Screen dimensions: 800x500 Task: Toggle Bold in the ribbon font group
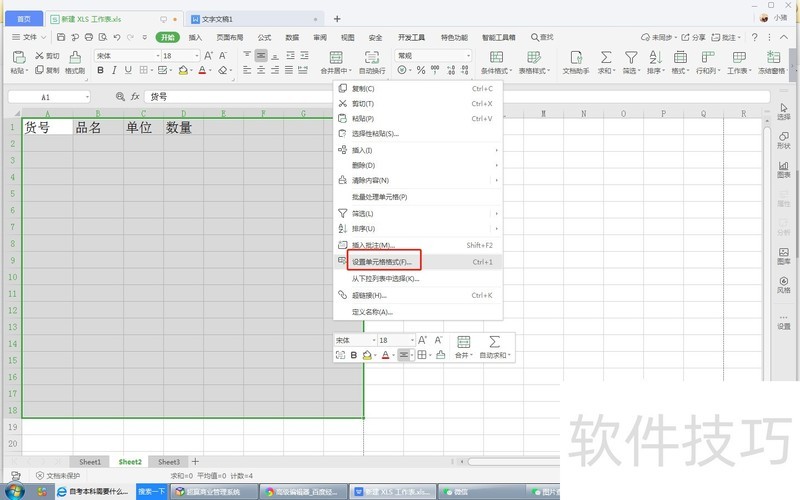click(x=100, y=71)
